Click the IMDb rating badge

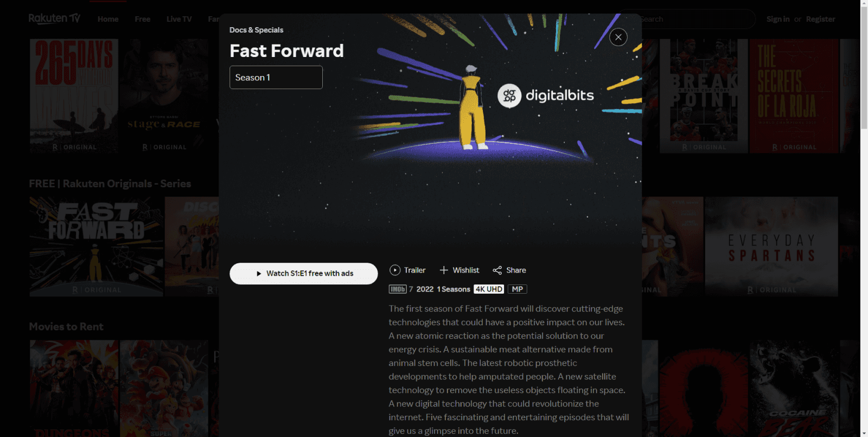tap(398, 289)
